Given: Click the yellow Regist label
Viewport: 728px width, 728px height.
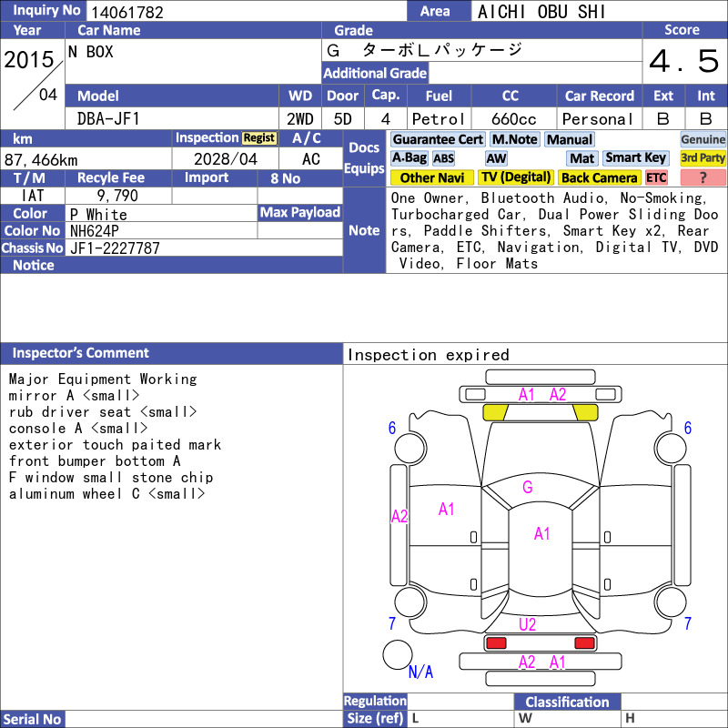Looking at the screenshot, I should (x=259, y=138).
